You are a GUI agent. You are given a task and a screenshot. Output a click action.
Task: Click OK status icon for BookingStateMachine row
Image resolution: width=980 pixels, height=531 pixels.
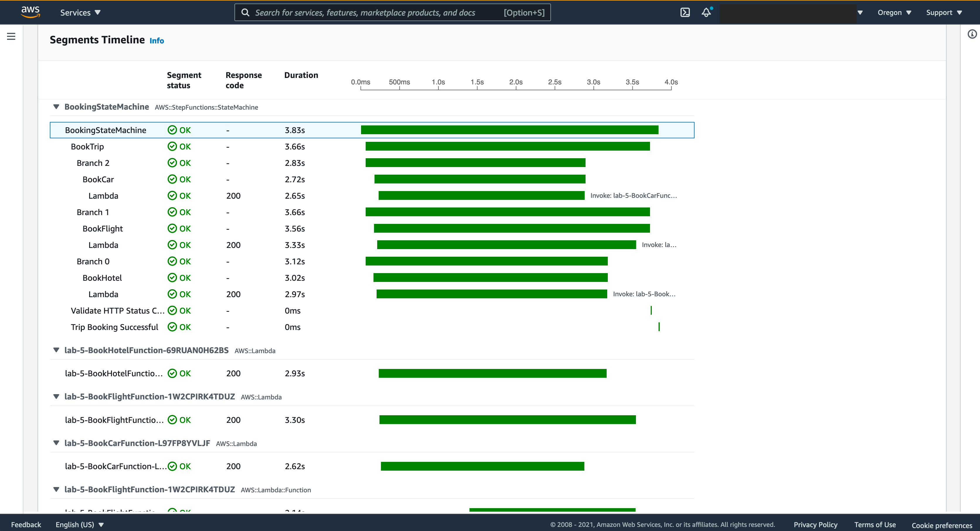172,130
